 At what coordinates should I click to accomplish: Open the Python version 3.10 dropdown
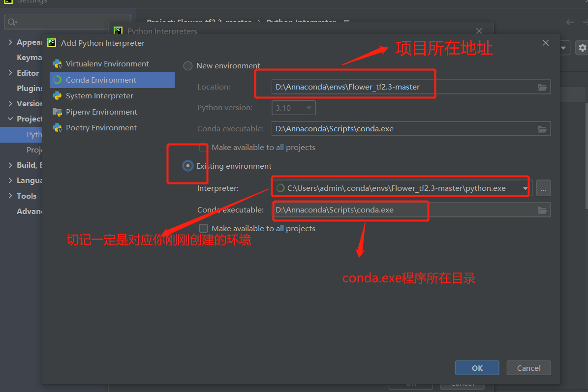pyautogui.click(x=294, y=108)
